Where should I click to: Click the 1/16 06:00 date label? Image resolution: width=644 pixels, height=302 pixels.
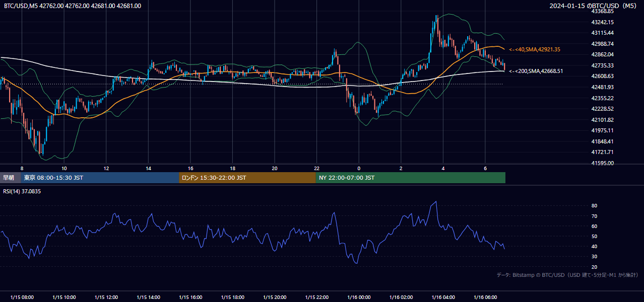tap(485, 297)
